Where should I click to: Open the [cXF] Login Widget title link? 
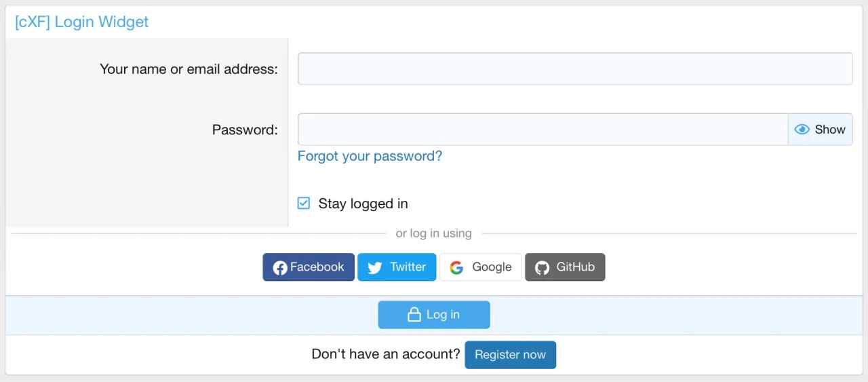(x=81, y=22)
